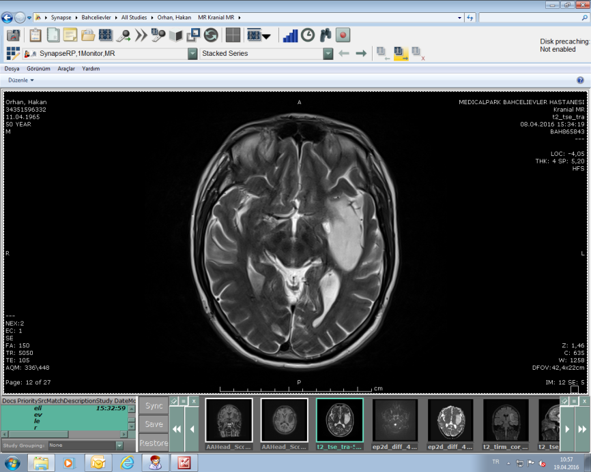The width and height of the screenshot is (591, 472).
Task: Open the Dosya menu
Action: point(12,69)
